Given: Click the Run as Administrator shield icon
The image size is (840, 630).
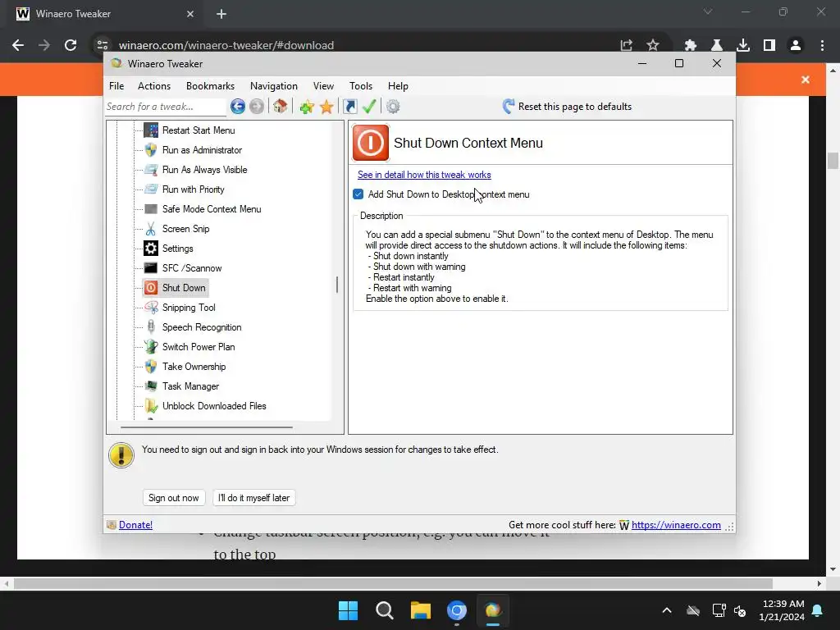Looking at the screenshot, I should tap(151, 150).
